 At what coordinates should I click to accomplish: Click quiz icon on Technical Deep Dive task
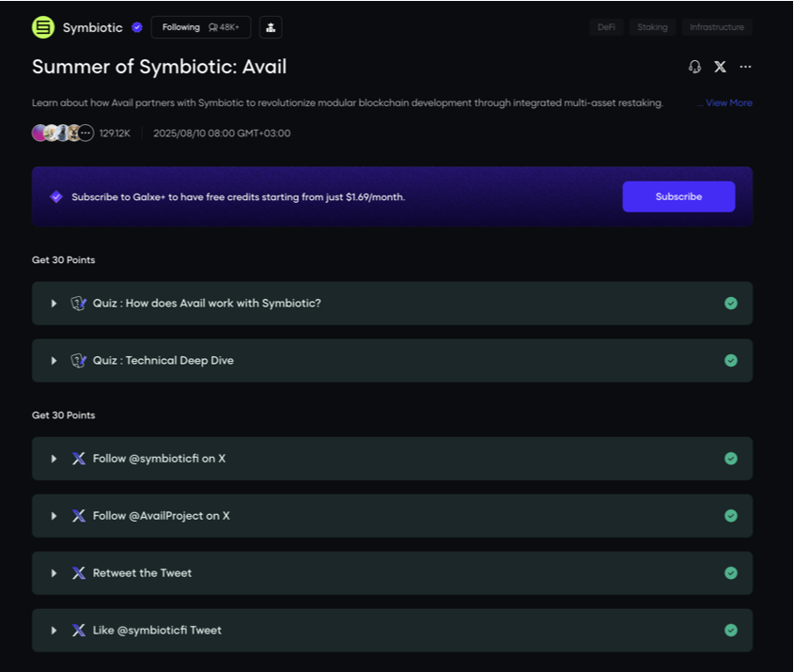pos(79,360)
